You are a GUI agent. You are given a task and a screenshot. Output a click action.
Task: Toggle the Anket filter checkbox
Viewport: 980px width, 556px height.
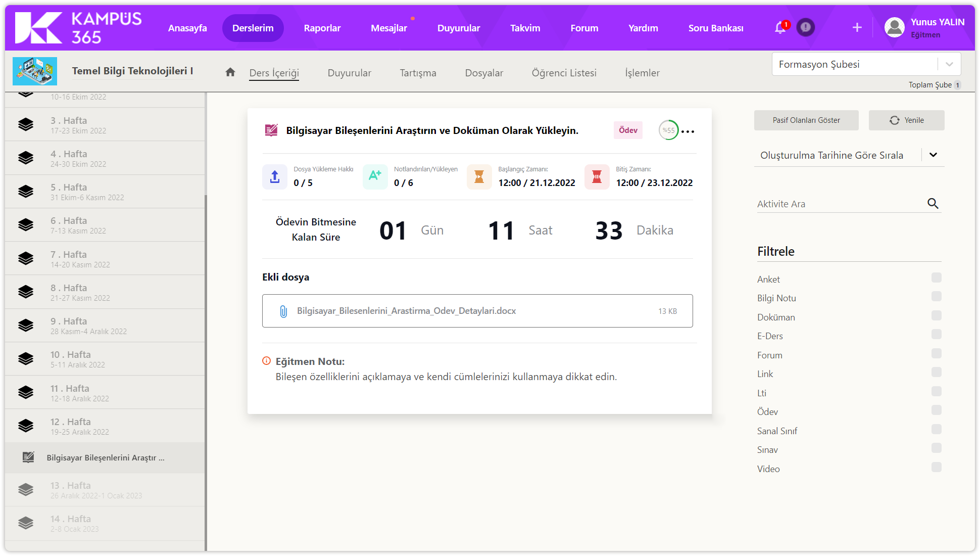tap(936, 277)
